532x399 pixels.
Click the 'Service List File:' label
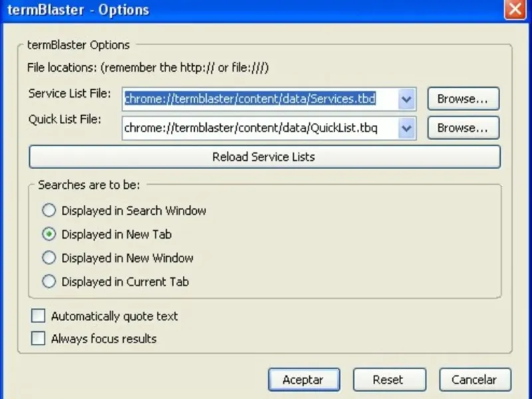(70, 93)
